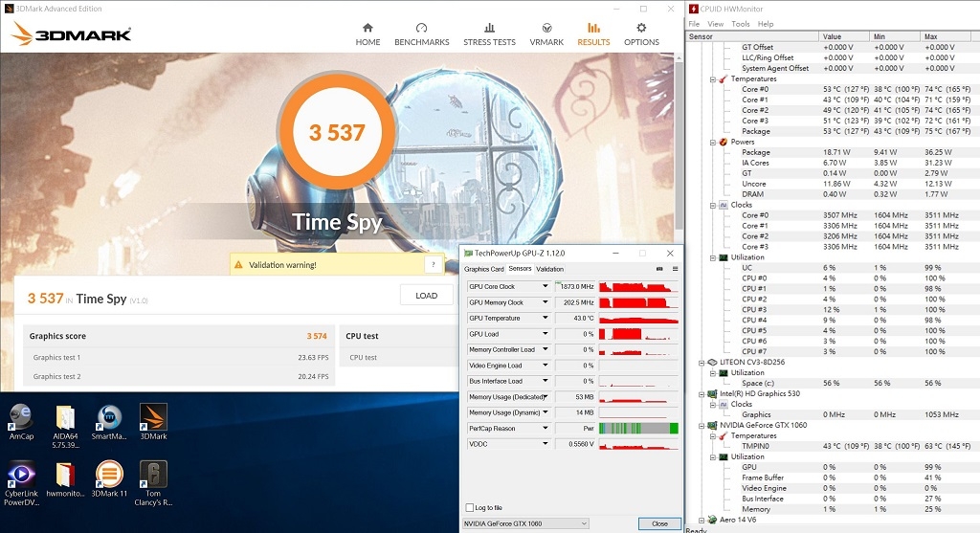Viewport: 980px width, 533px height.
Task: Open STRESS TESTS in 3DMark
Action: click(x=489, y=34)
